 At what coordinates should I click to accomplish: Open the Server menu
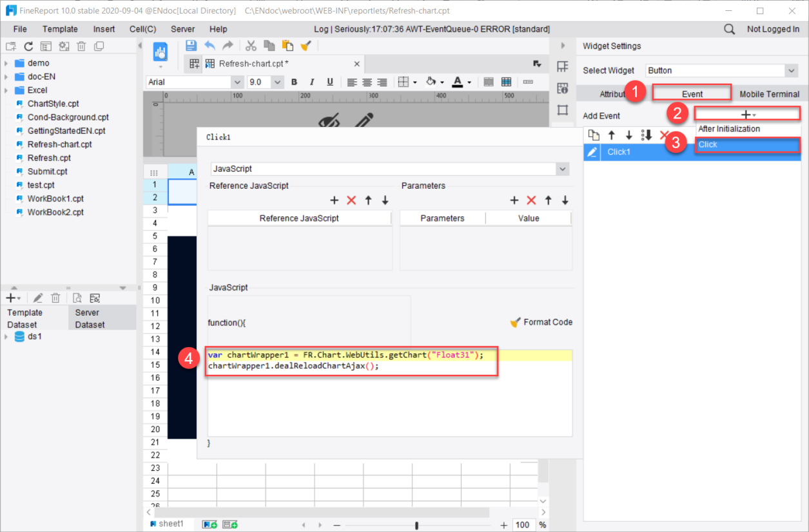coord(183,29)
